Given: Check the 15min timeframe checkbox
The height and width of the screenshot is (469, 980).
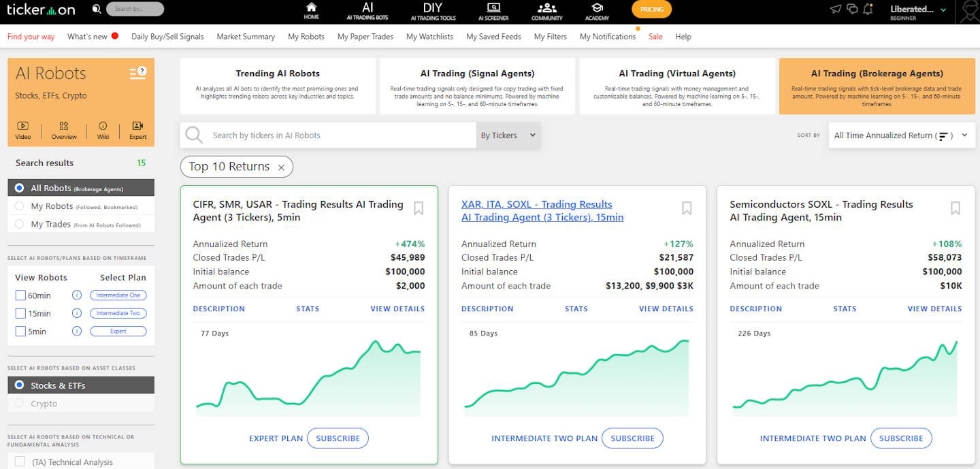Looking at the screenshot, I should pyautogui.click(x=20, y=313).
